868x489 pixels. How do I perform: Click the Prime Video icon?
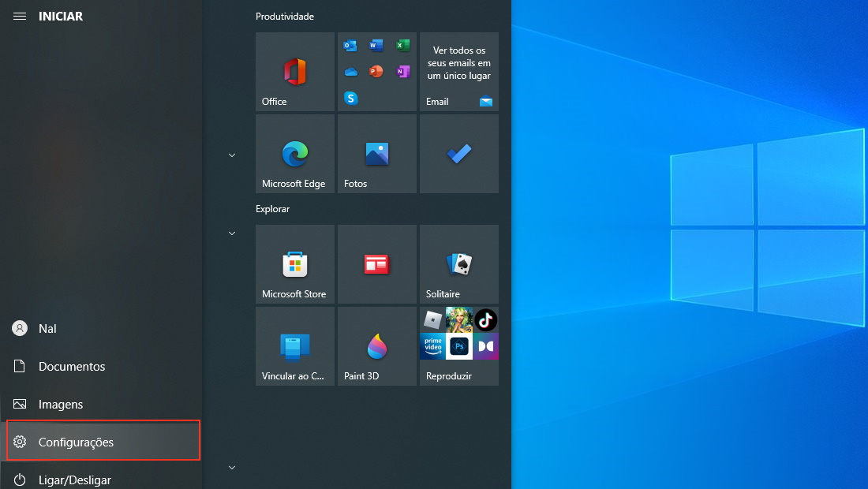click(432, 346)
